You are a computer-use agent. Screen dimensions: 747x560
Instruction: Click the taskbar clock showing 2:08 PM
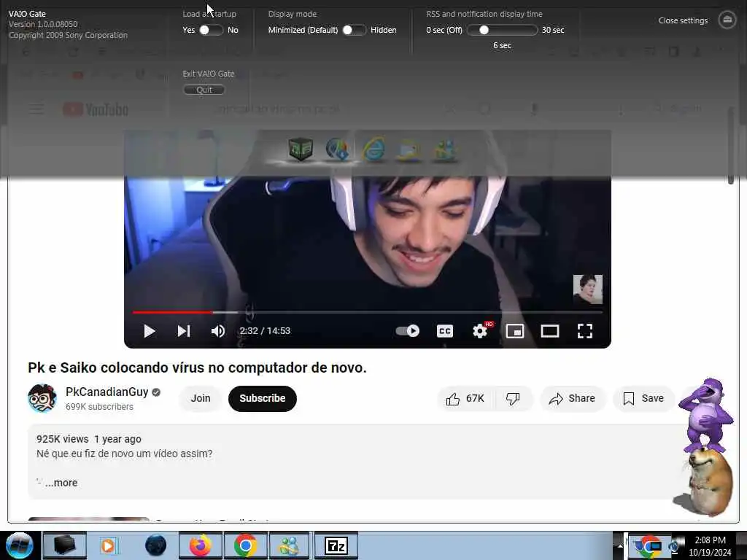pos(710,545)
